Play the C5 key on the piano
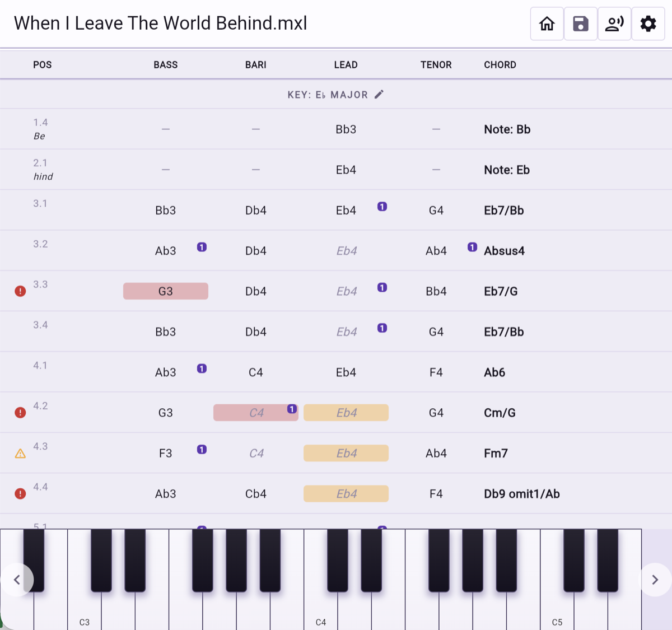 [557, 610]
